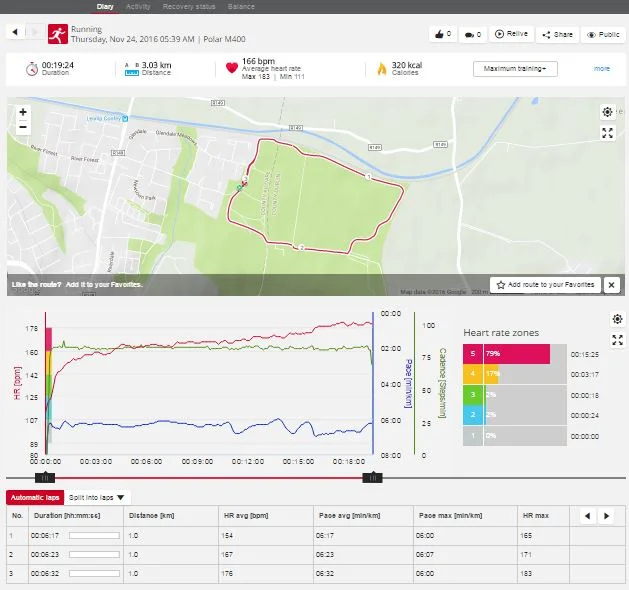Zoom out on the route map
Viewport: 629px width, 590px height.
[x=22, y=127]
